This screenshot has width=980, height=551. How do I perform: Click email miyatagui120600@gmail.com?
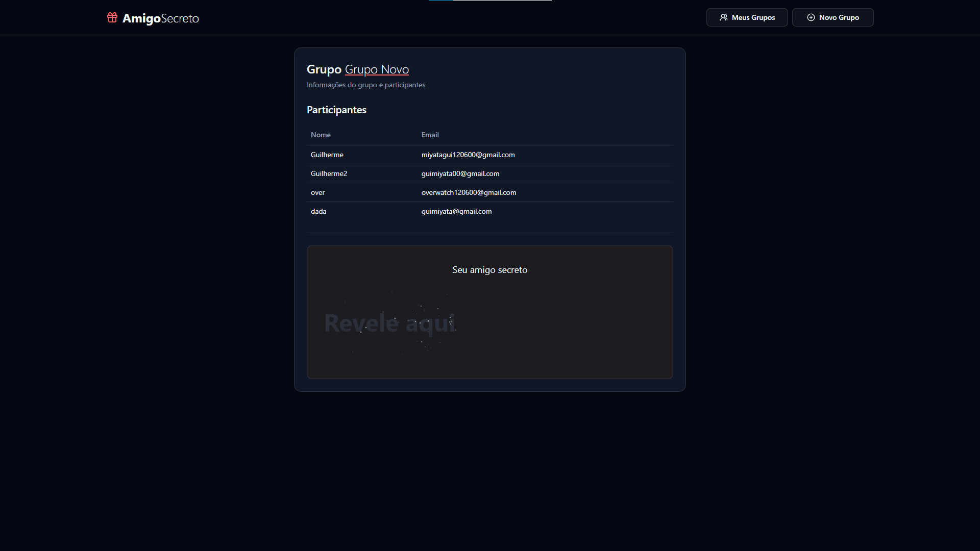pyautogui.click(x=468, y=155)
